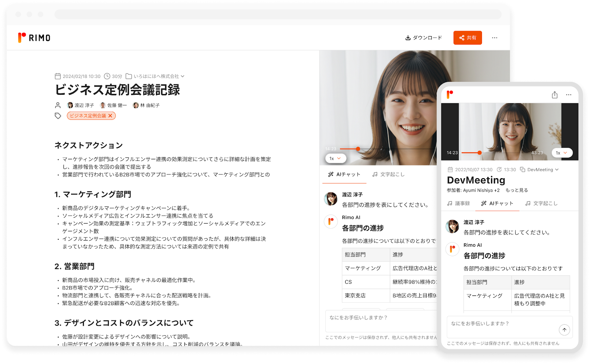Open the three-dot more options icon
Viewport: 590px width, 364px height.
tap(494, 38)
